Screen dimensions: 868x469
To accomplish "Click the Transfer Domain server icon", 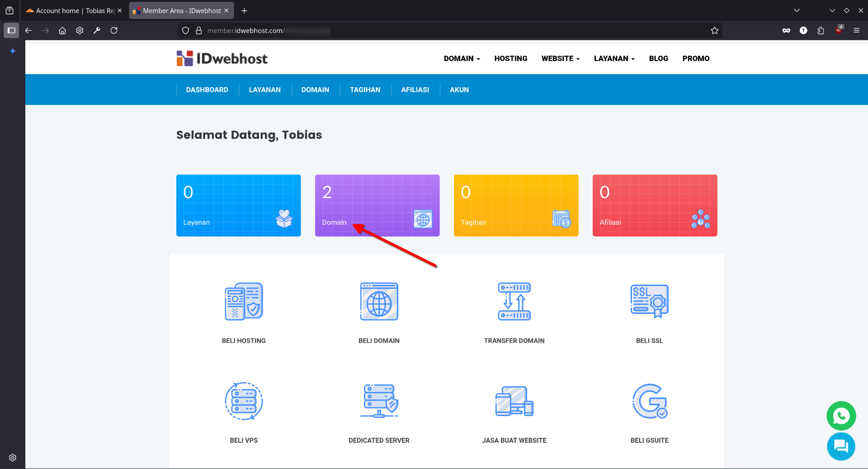I will tap(514, 301).
